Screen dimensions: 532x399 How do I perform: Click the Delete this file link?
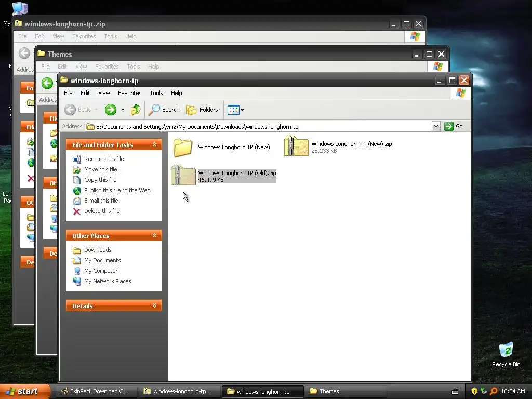click(102, 211)
